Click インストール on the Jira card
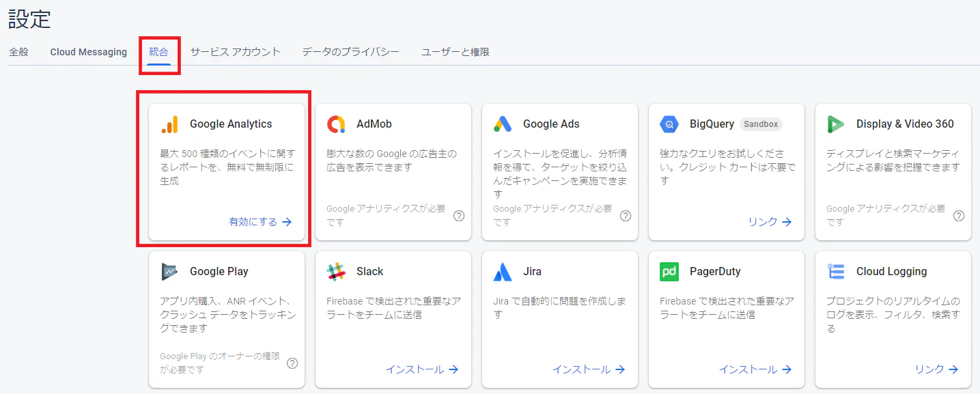Image resolution: width=980 pixels, height=394 pixels. click(589, 369)
